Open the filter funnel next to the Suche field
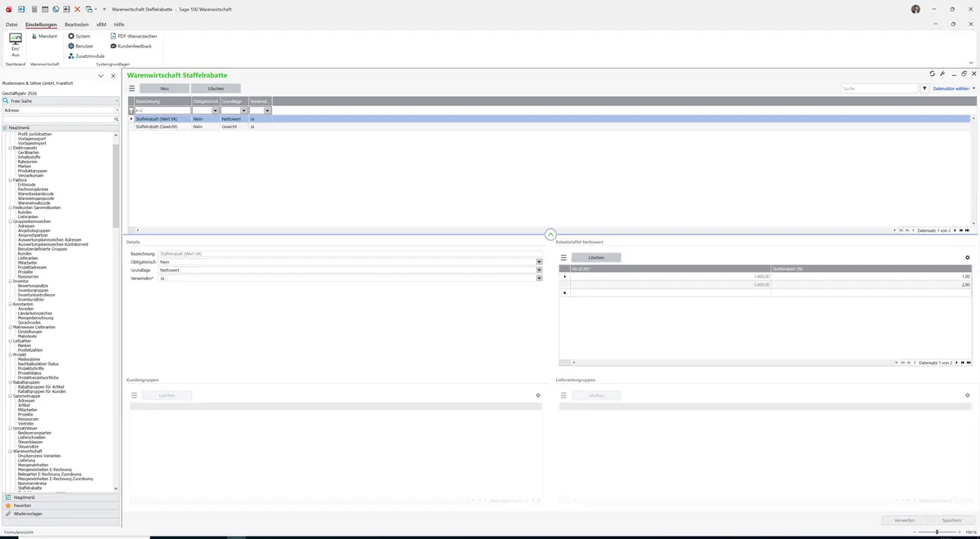This screenshot has width=980, height=539. [924, 88]
